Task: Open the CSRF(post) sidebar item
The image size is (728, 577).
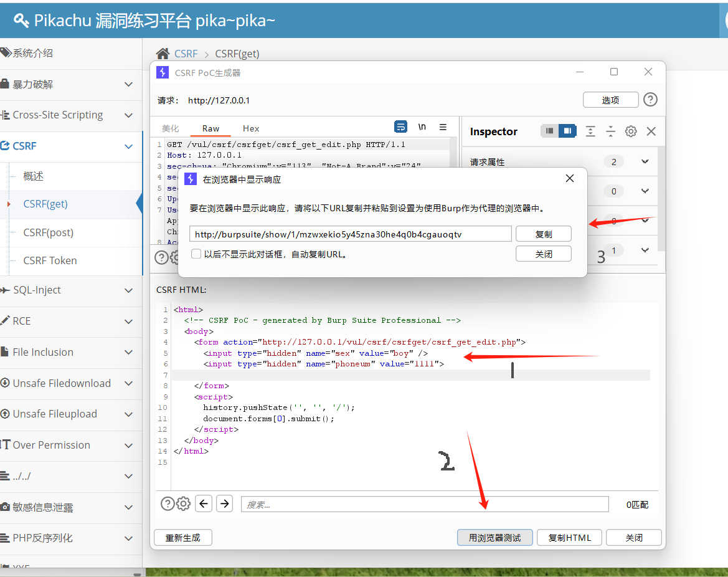Action: point(49,232)
